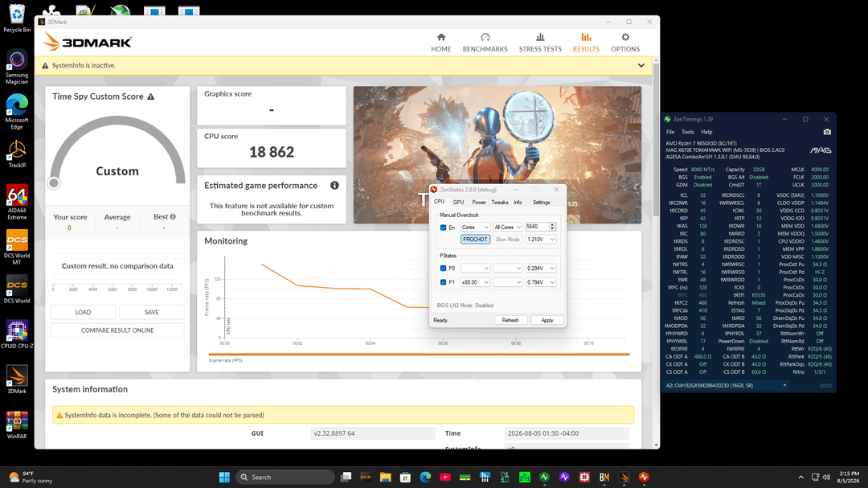
Task: Open the 1.210V voltage dropdown
Action: click(540, 240)
